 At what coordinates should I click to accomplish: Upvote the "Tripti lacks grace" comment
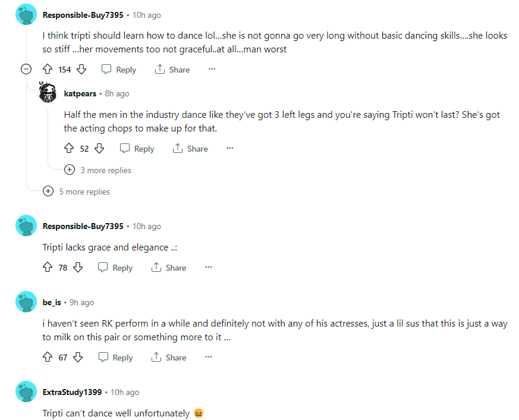48,268
